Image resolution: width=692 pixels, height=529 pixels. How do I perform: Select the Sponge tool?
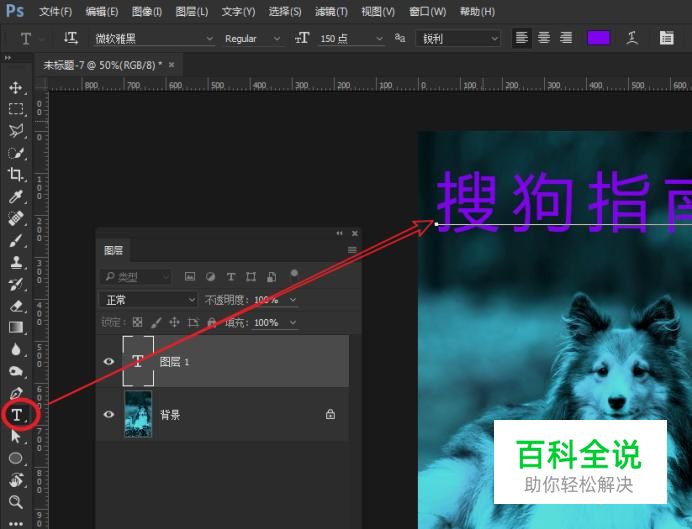pyautogui.click(x=16, y=371)
